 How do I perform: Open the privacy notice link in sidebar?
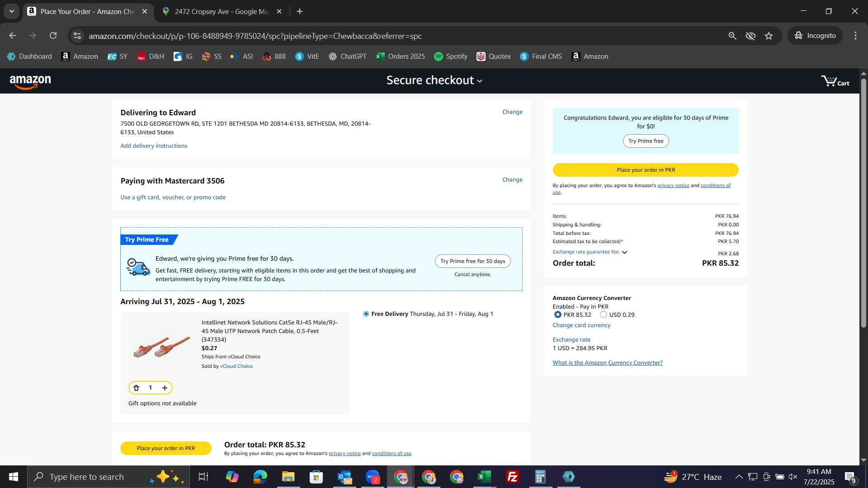coord(673,186)
